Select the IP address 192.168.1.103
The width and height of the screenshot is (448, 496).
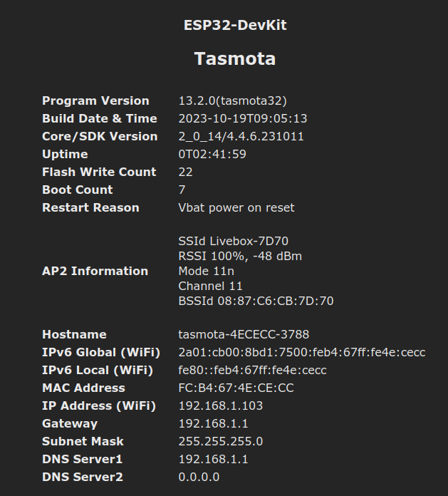click(220, 405)
